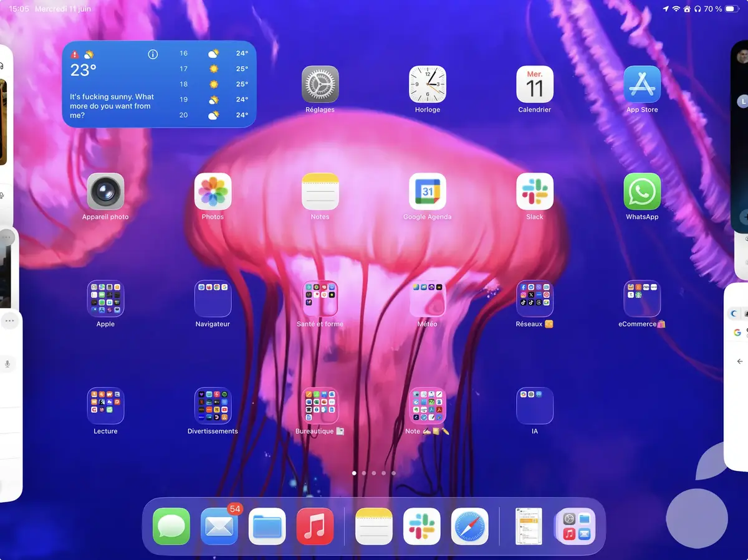The height and width of the screenshot is (560, 748).
Task: Select the first home screen page dot
Action: pyautogui.click(x=354, y=473)
